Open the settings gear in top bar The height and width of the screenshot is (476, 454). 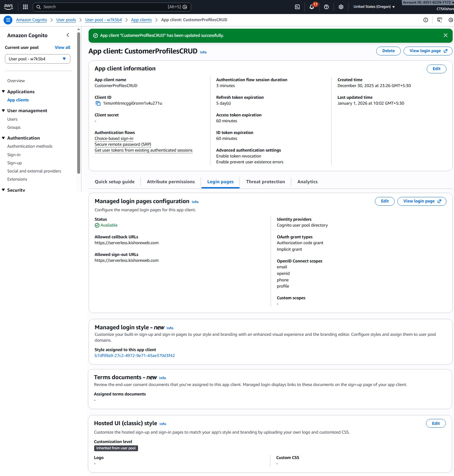[341, 7]
